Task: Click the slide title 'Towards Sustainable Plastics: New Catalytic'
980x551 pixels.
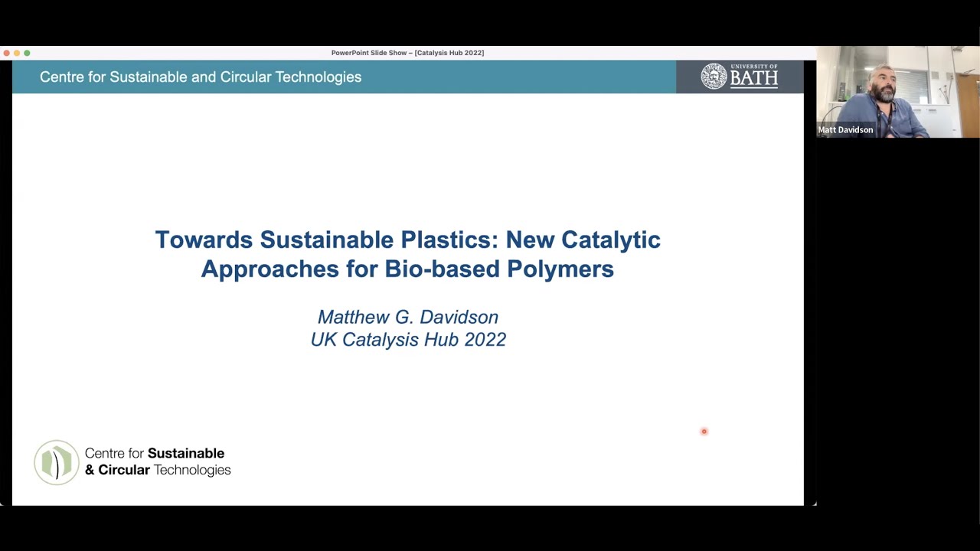Action: click(407, 240)
